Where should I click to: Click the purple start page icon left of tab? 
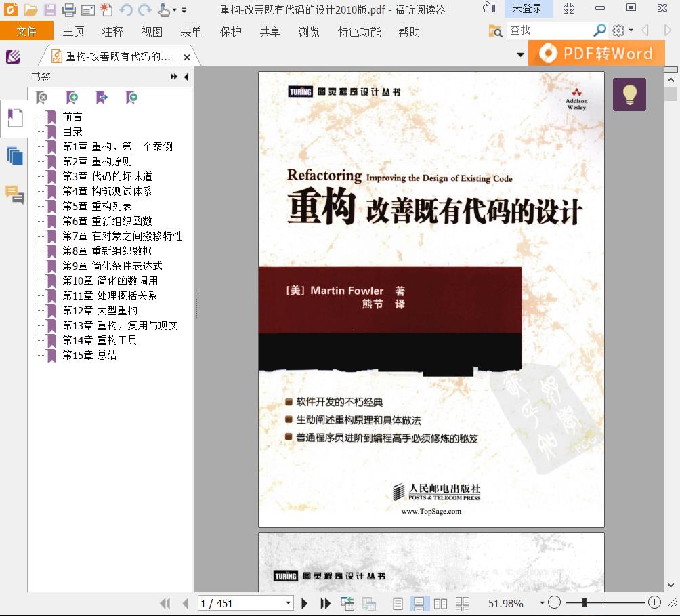tap(13, 56)
